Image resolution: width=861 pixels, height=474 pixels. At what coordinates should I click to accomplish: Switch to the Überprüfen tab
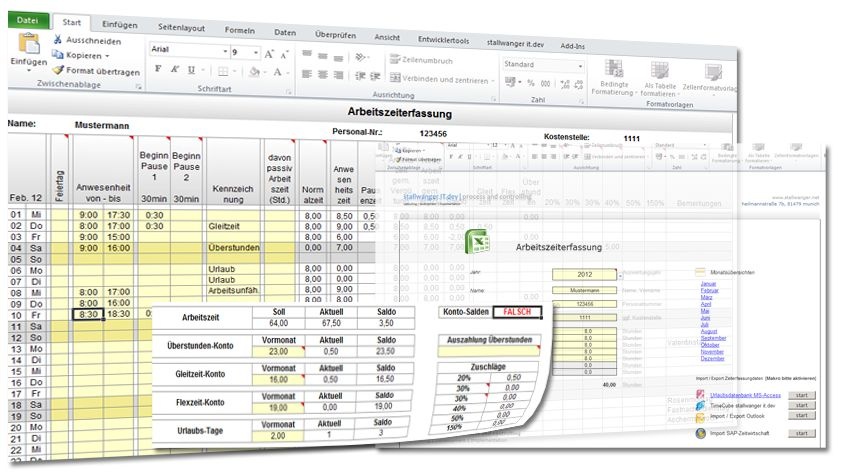click(336, 35)
